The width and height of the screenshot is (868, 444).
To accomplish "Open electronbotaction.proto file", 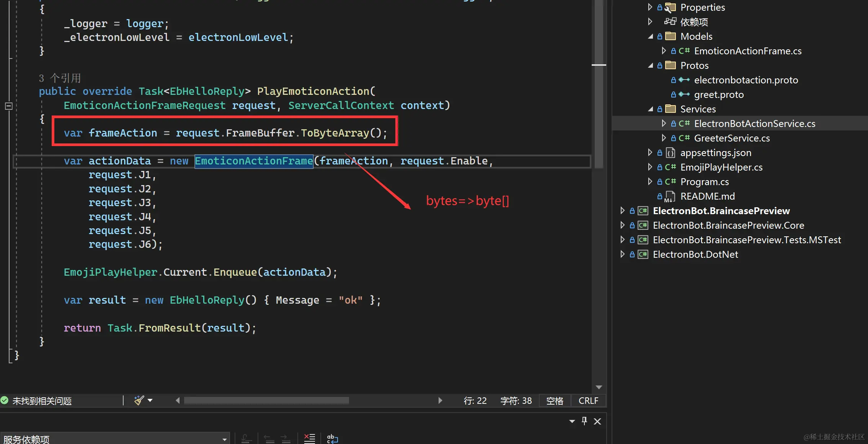I will [746, 80].
